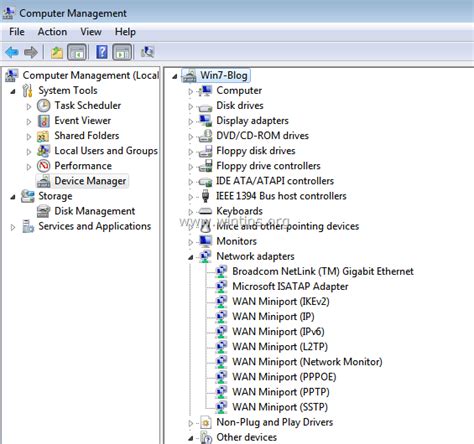Click the Display adapters icon
This screenshot has height=444, width=474.
[x=205, y=121]
